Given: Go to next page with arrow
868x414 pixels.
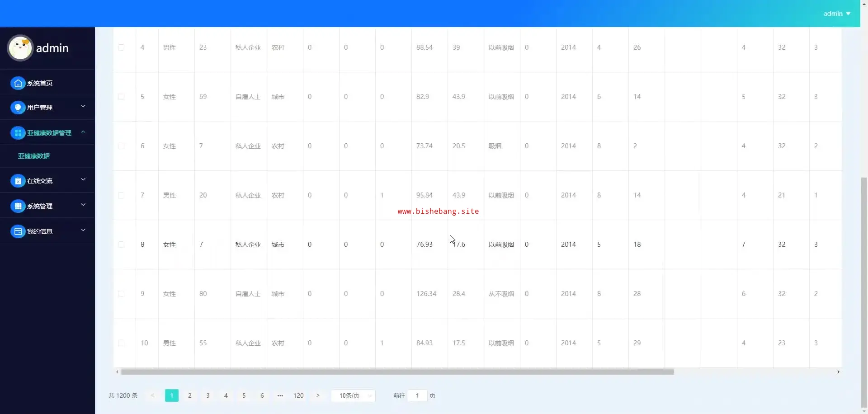Looking at the screenshot, I should (x=318, y=395).
